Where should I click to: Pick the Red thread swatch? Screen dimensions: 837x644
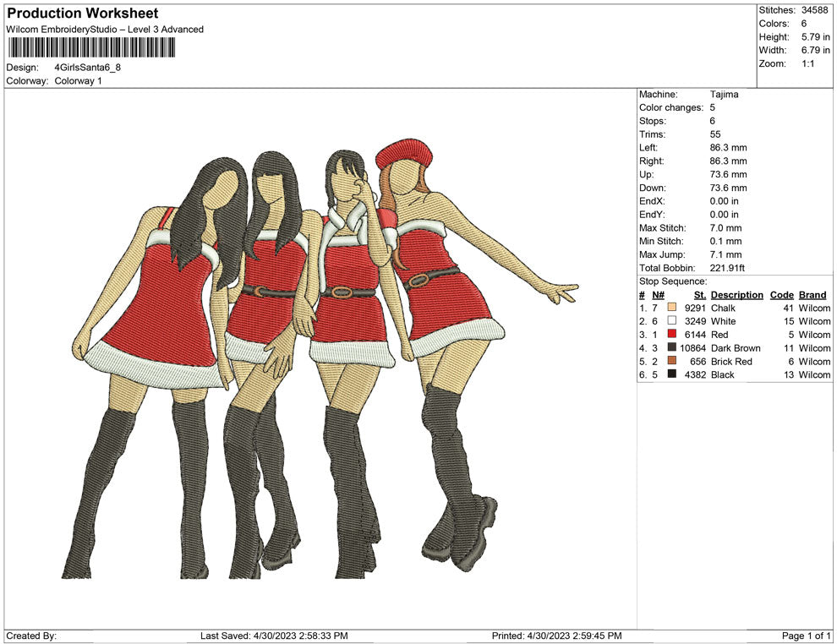(672, 335)
